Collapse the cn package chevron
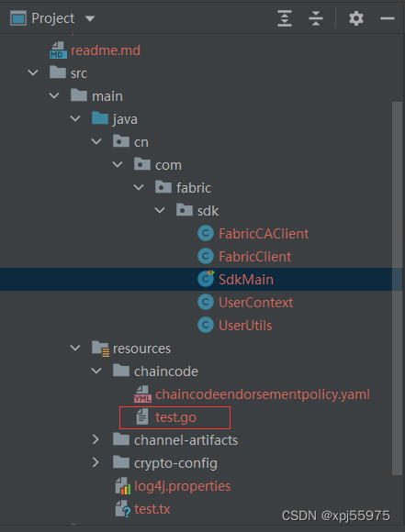Viewport: 405px width, 532px height. pos(96,142)
